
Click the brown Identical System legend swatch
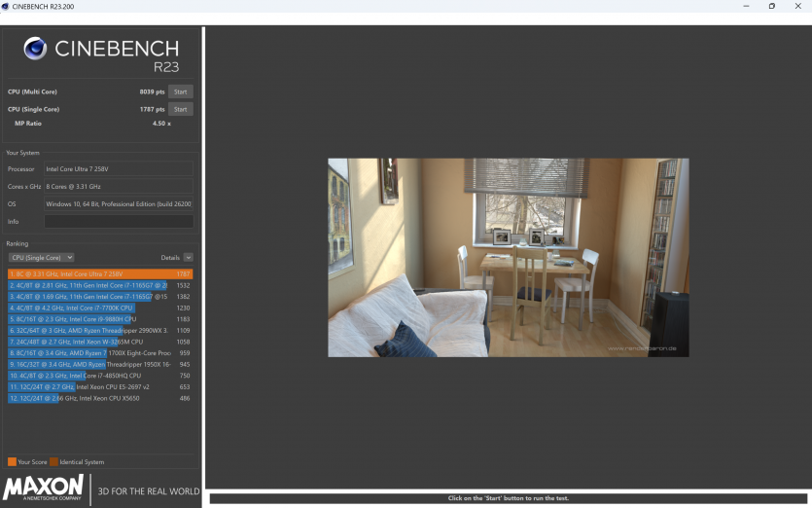pyautogui.click(x=53, y=462)
